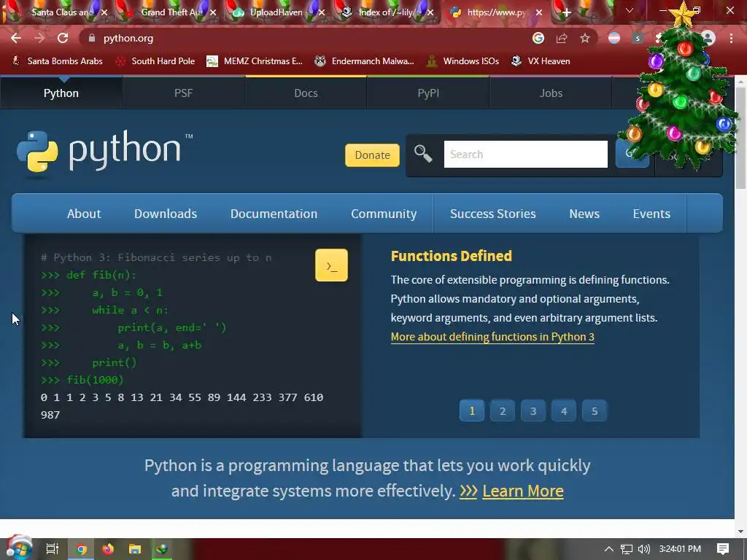Close the Santa Claus tab

click(x=104, y=13)
